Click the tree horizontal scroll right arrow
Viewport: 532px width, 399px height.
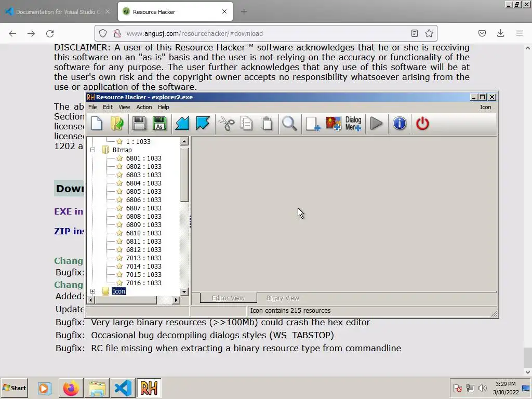pos(176,300)
